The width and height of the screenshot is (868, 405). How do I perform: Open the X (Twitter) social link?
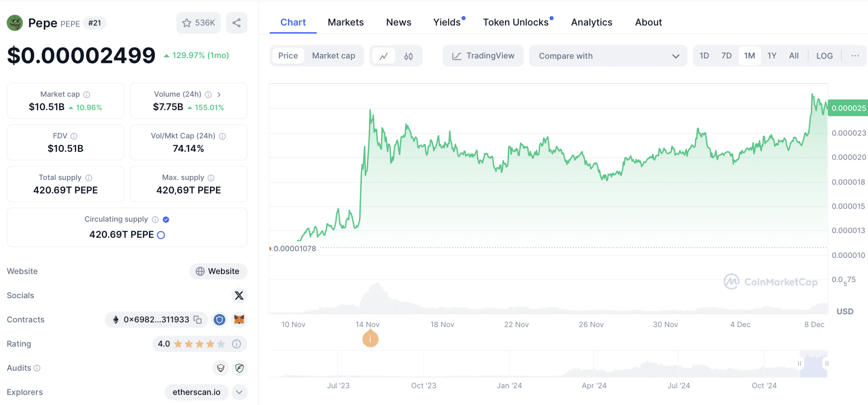pyautogui.click(x=239, y=296)
